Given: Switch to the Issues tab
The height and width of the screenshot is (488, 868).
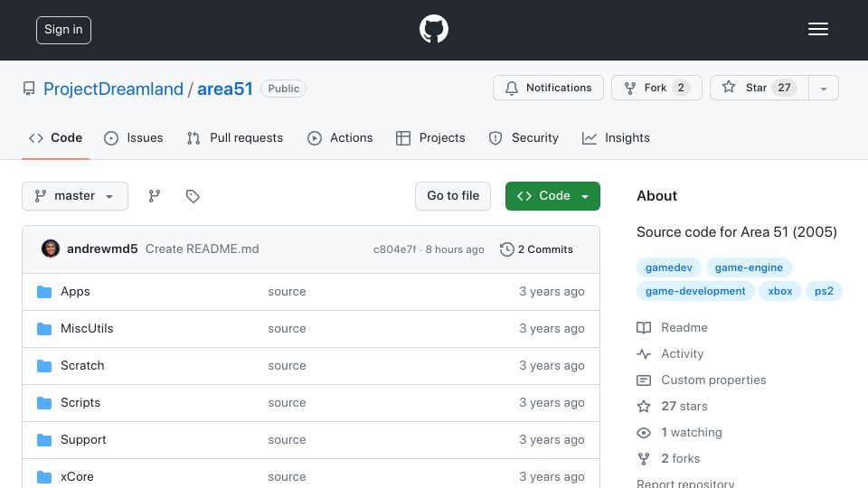Looking at the screenshot, I should [x=134, y=137].
